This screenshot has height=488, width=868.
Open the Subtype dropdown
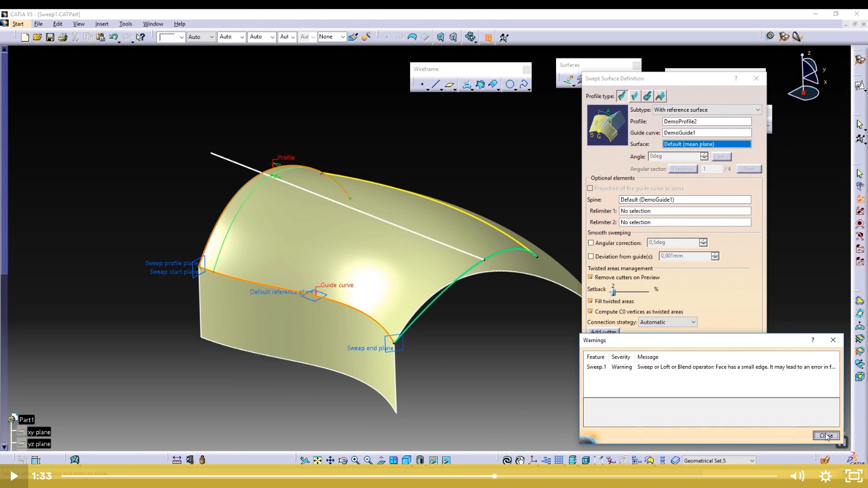[707, 110]
